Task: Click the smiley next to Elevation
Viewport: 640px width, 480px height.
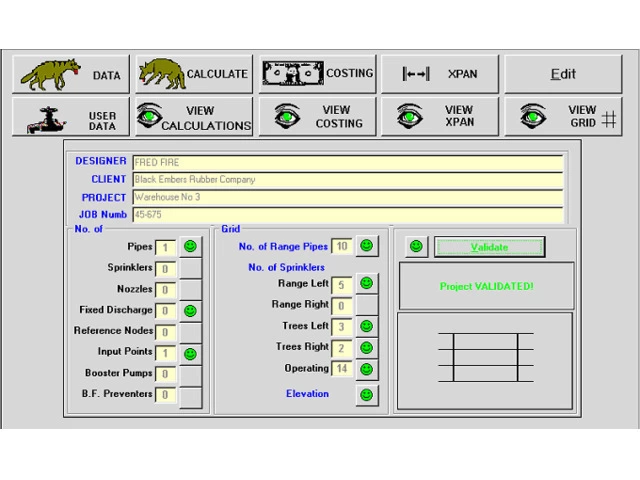Action: pos(367,395)
